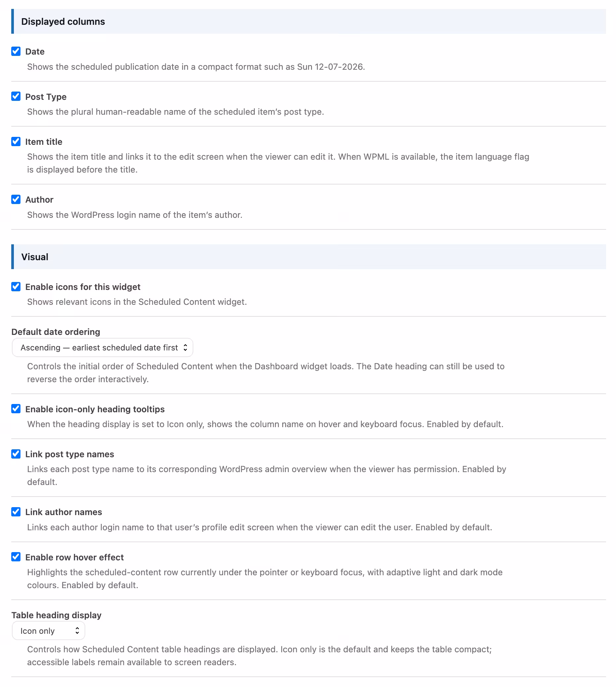This screenshot has height=687, width=616.
Task: Click the Ascending dropdown chevron arrows
Action: coord(185,348)
